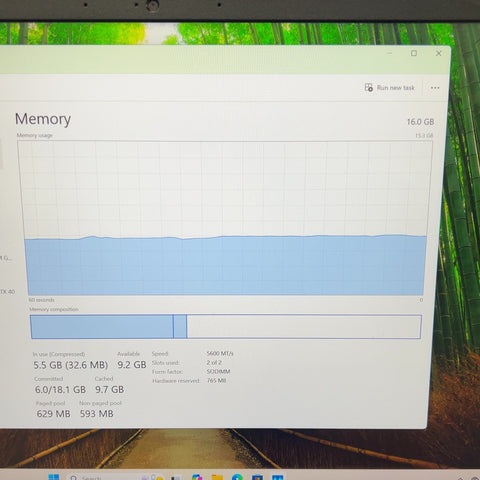The width and height of the screenshot is (480, 480).
Task: Select the 5.5 GB (32.6 MB) in-use value
Action: coord(70,365)
